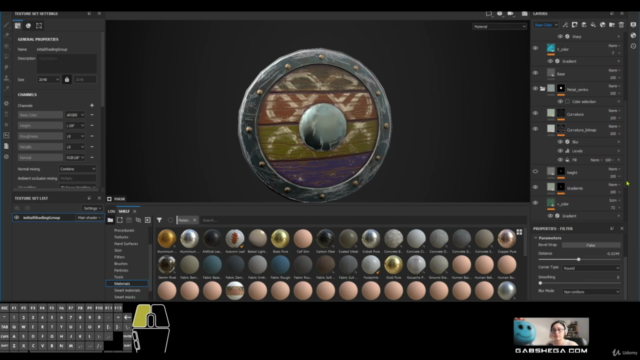The height and width of the screenshot is (360, 640).
Task: Toggle visibility of Gradiente layer
Action: pos(535,187)
